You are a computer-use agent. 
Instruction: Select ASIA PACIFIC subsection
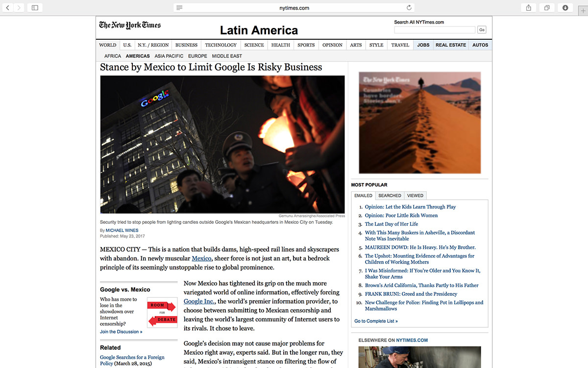tap(169, 56)
